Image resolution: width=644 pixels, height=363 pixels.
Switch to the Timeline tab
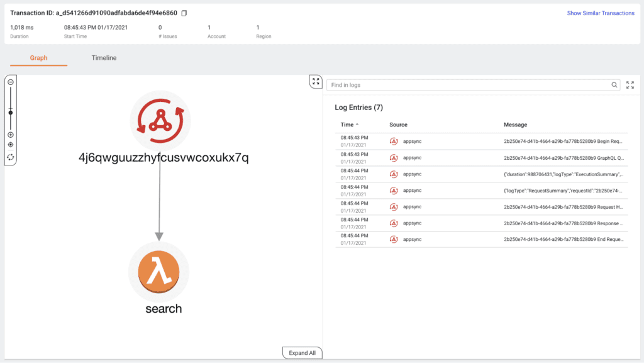point(103,57)
